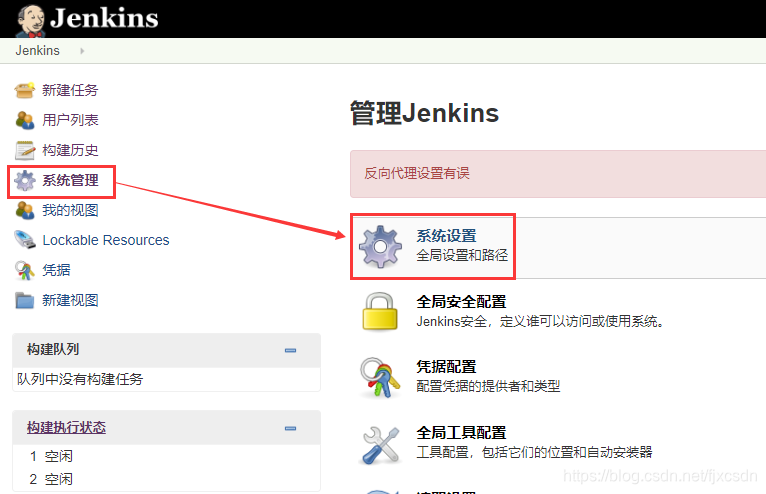Collapse the 构建执行状态 panel

pyautogui.click(x=290, y=429)
